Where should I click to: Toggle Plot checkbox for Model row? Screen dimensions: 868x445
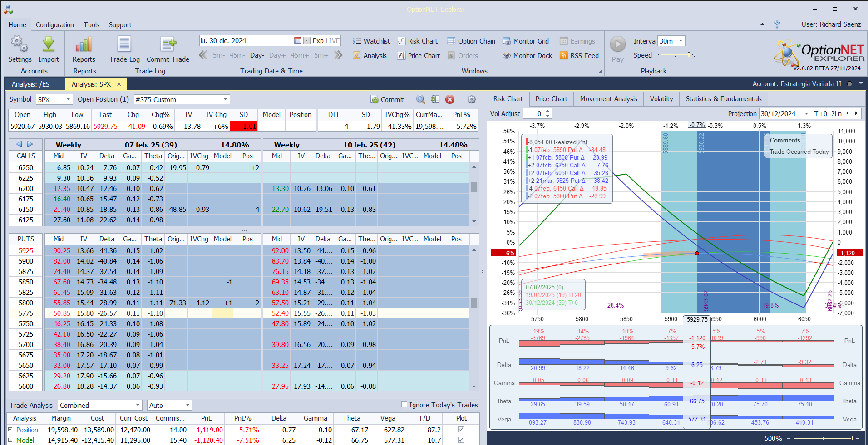[x=461, y=440]
